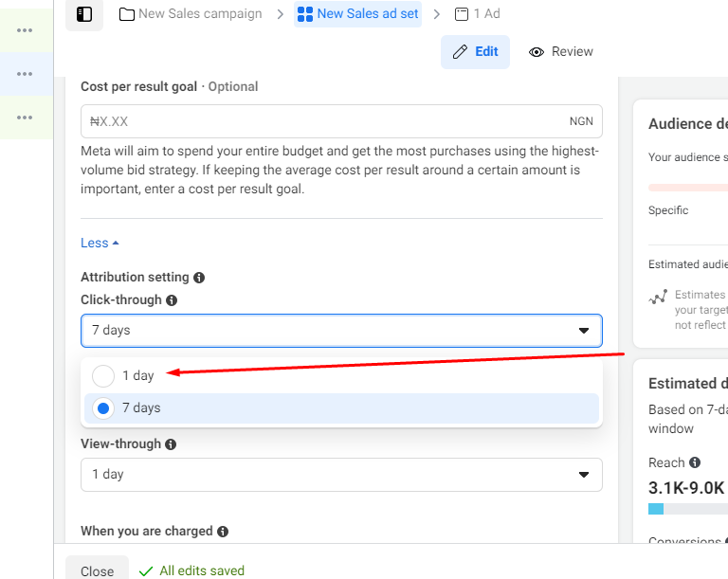Click the Review button
Viewport: 728px width, 579px height.
tap(561, 52)
